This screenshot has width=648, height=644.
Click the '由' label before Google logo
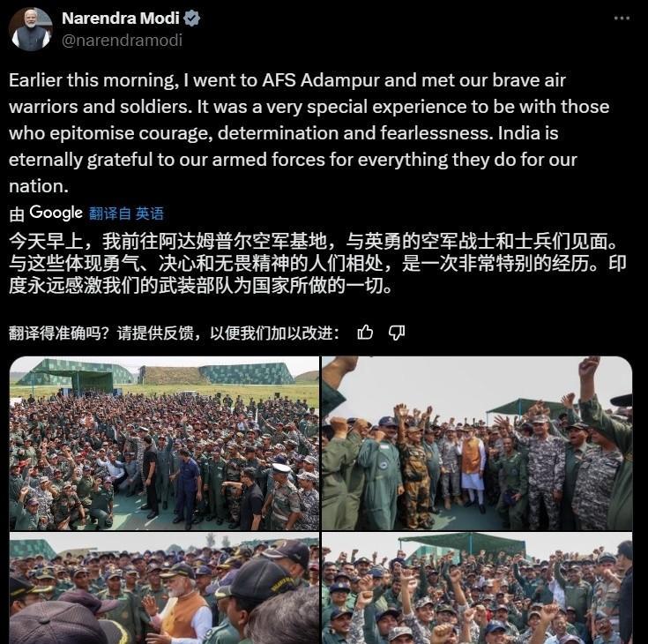17,214
